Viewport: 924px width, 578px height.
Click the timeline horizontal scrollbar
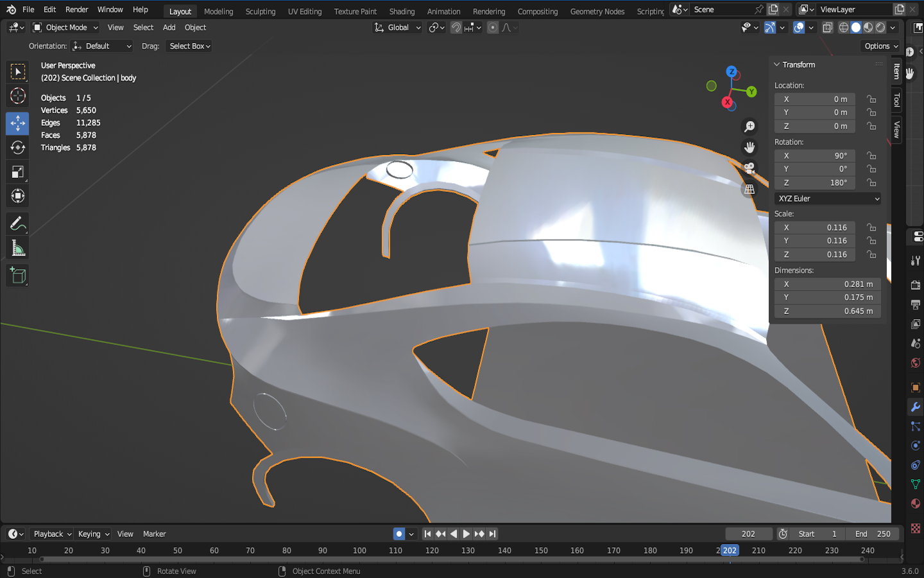(451, 559)
